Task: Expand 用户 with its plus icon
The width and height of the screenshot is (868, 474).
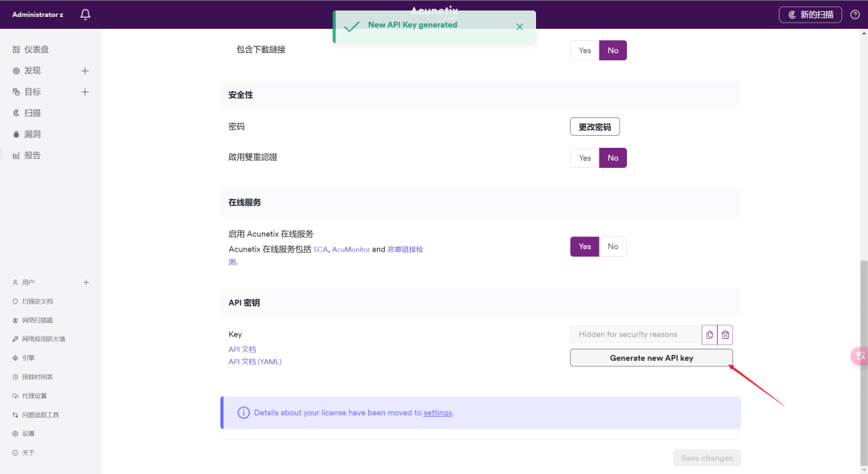Action: point(86,283)
